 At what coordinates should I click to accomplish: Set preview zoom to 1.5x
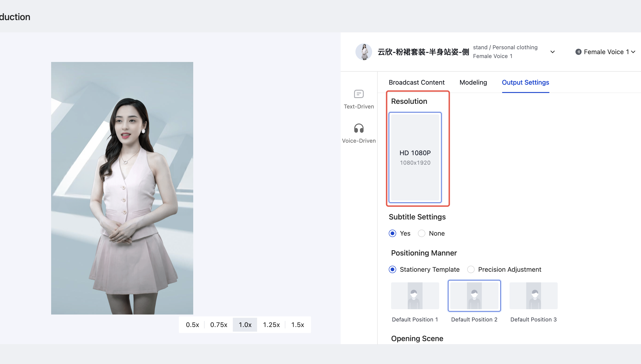pyautogui.click(x=297, y=324)
